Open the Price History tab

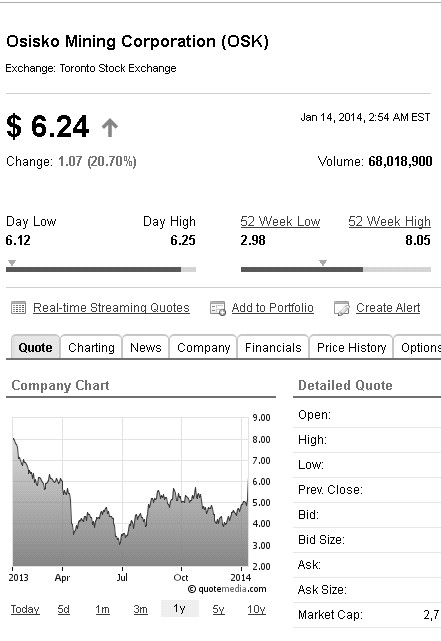coord(351,347)
